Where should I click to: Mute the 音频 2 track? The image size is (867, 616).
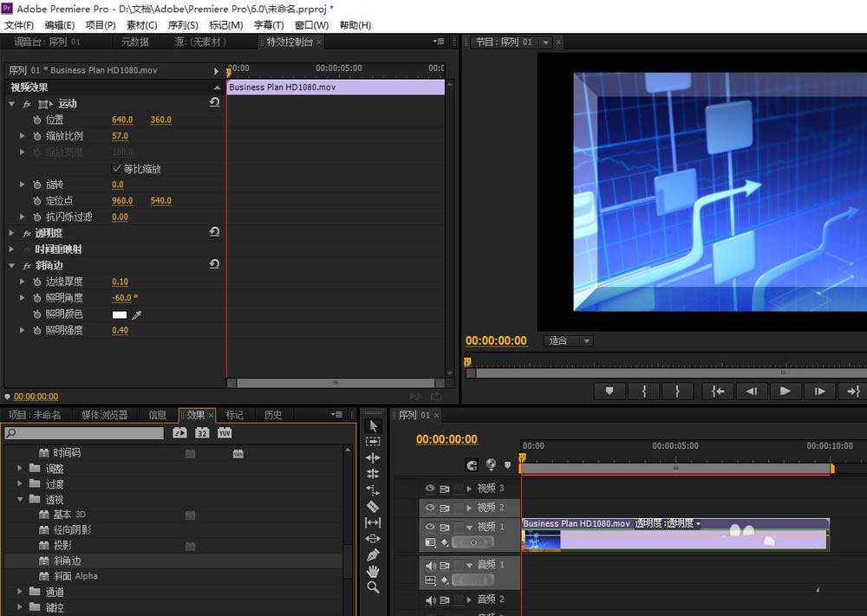[430, 600]
